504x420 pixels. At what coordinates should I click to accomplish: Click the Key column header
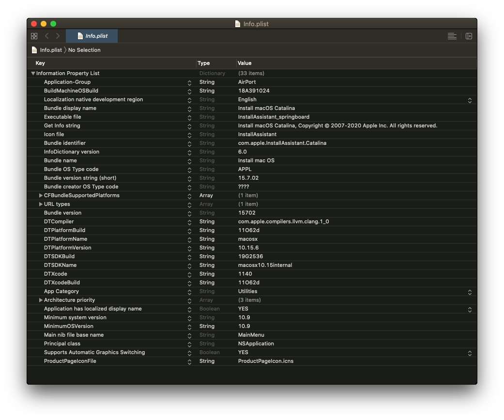(x=40, y=63)
